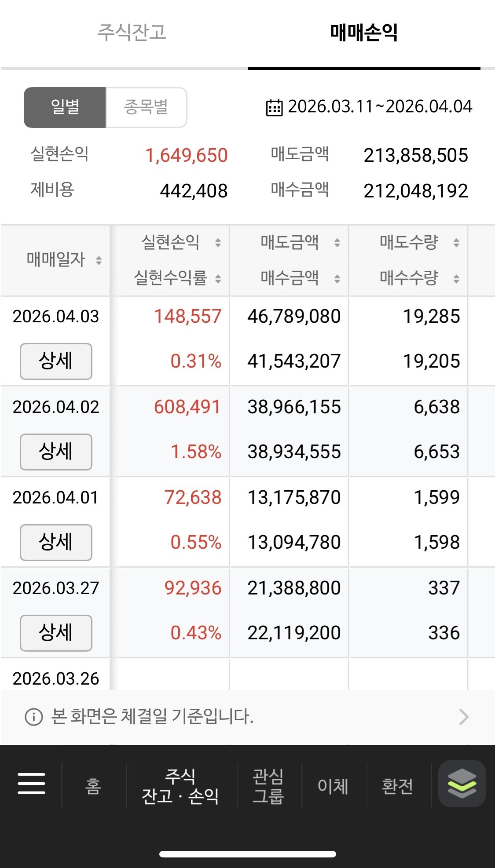This screenshot has height=868, width=495.
Task: Switch to 종목별 toggle option
Action: [x=146, y=107]
